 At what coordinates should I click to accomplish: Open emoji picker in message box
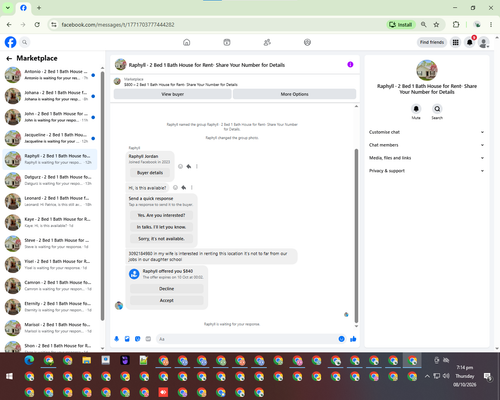[x=341, y=339]
